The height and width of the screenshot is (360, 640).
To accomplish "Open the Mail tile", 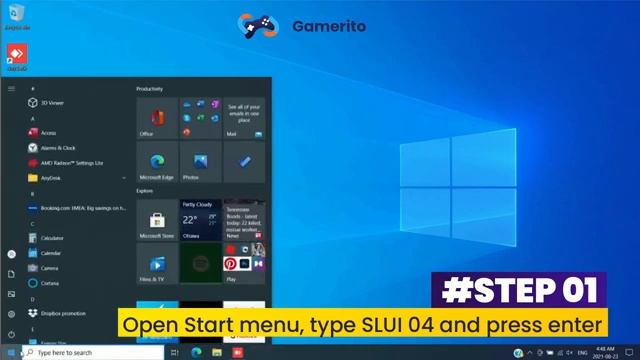I will 244,118.
